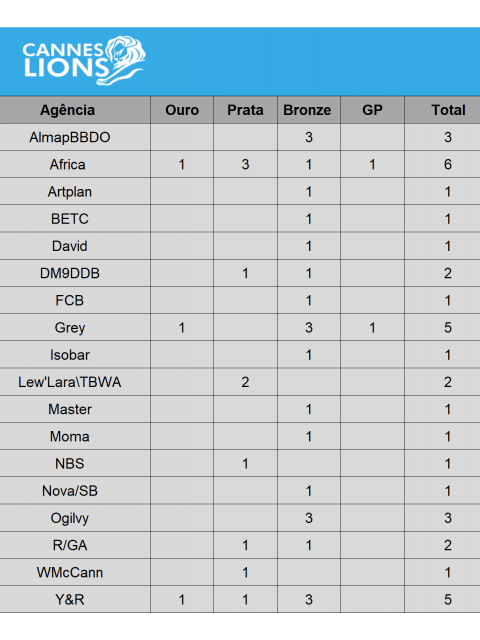Screen dimensions: 480x640
Task: Select Y&R's Ouro value cell
Action: pyautogui.click(x=182, y=599)
